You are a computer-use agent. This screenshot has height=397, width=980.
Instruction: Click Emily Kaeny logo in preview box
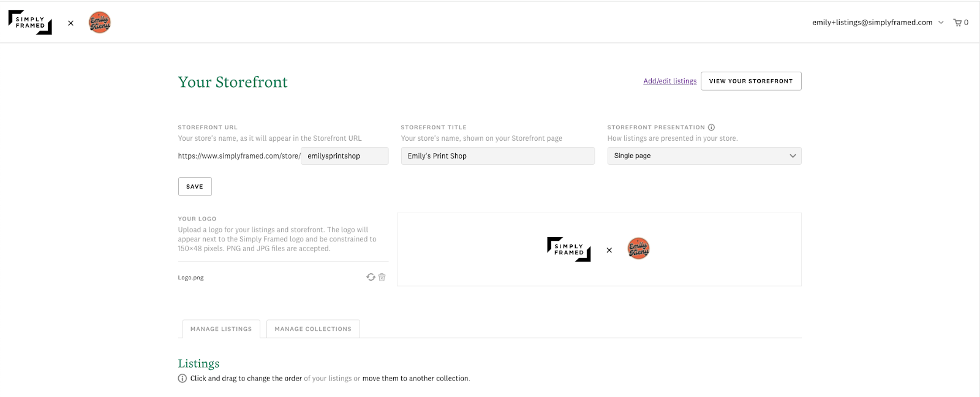(x=638, y=249)
